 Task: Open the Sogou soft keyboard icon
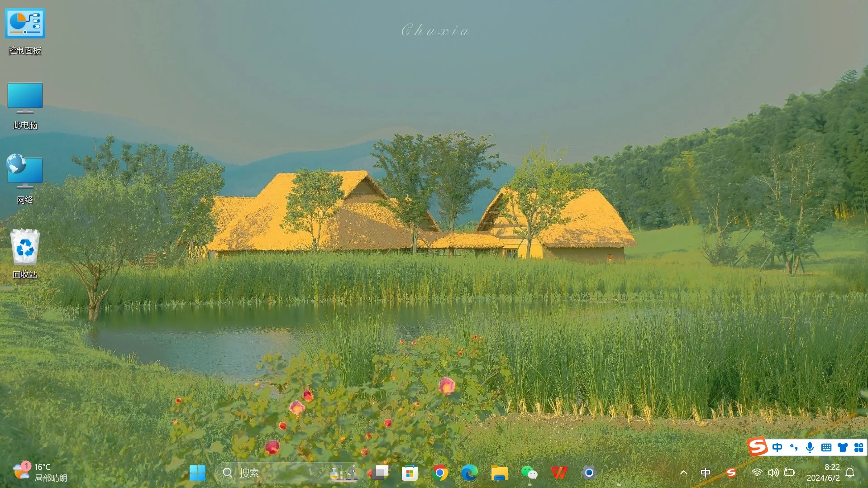click(826, 447)
